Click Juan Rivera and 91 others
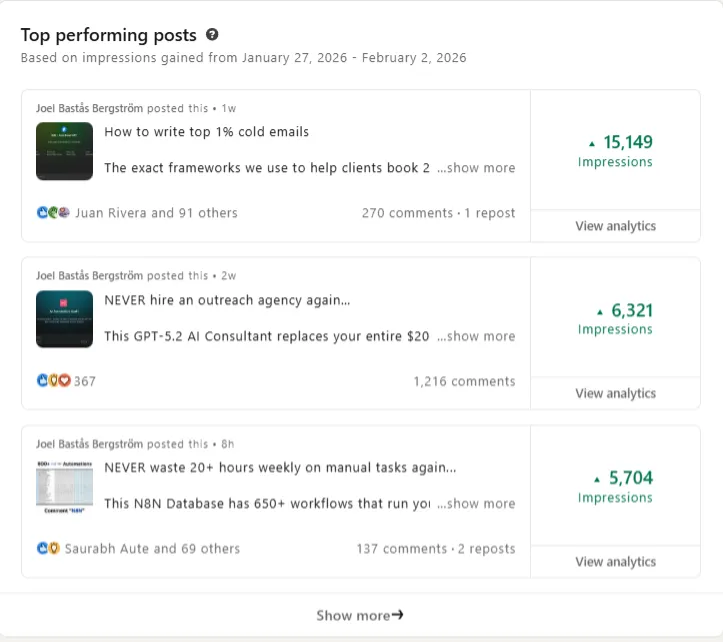 pos(156,213)
